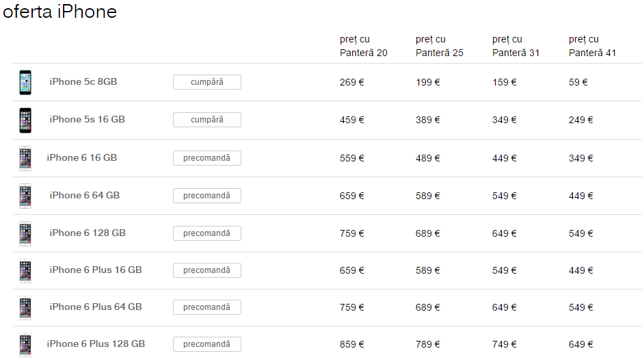Select the iPhone 6 16 GB phone icon
Screen dimensions: 644x362
point(25,158)
